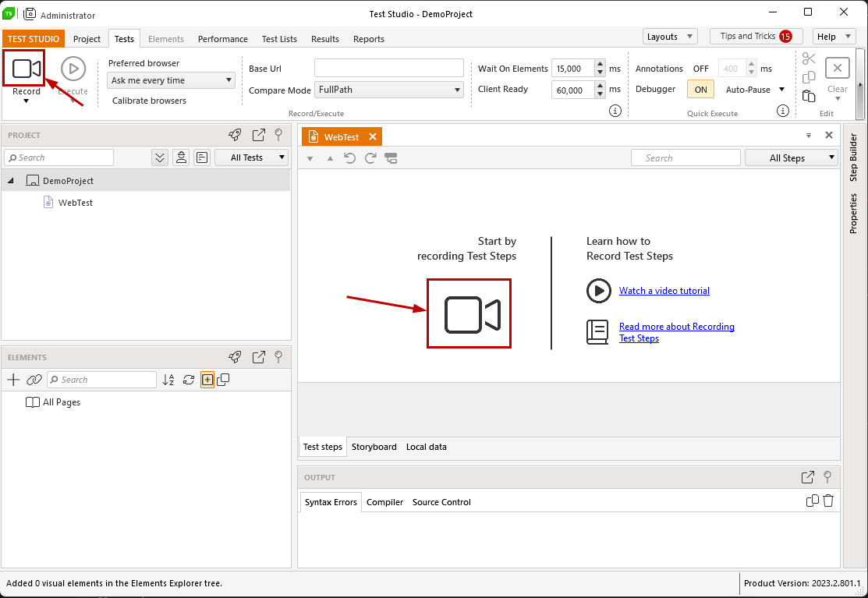This screenshot has width=868, height=598.
Task: Open the Test Lists ribbon tab
Action: coord(279,39)
